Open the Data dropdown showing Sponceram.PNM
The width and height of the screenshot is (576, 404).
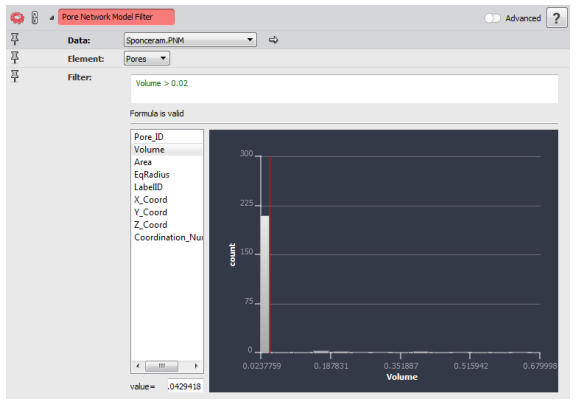(190, 40)
